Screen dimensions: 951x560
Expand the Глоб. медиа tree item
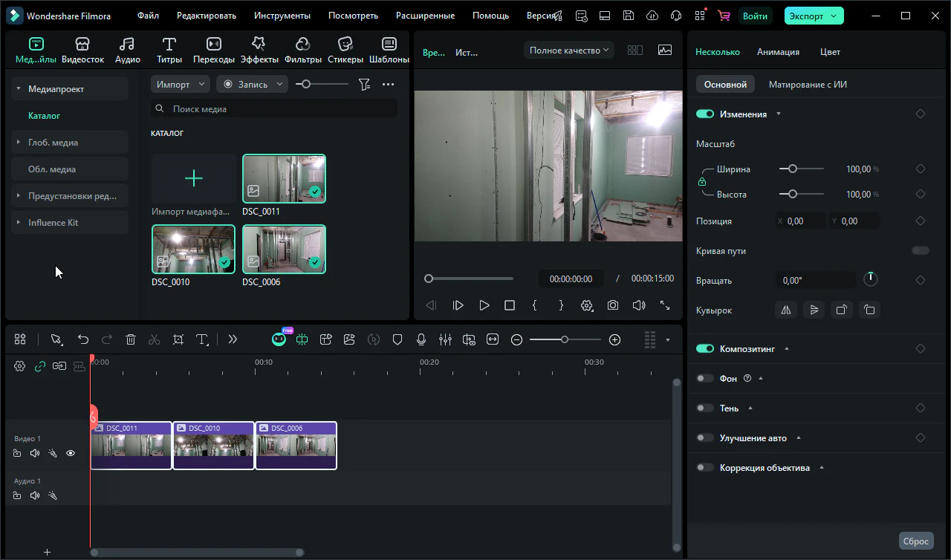(x=19, y=143)
